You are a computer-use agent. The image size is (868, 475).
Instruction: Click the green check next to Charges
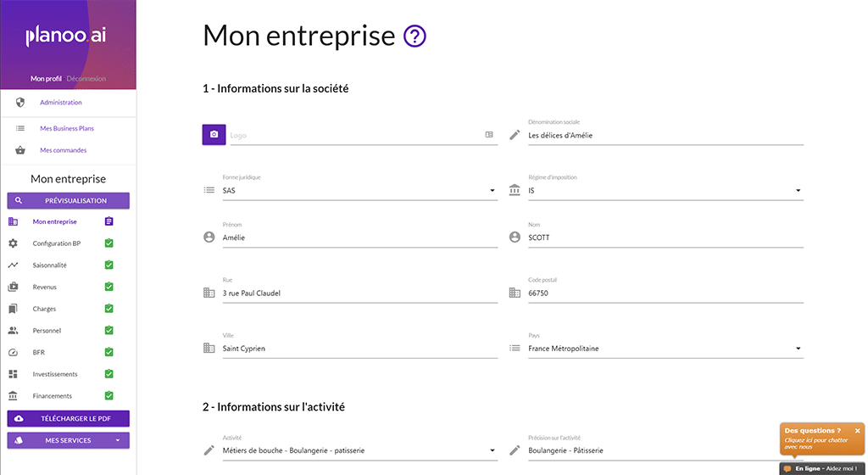pos(109,309)
